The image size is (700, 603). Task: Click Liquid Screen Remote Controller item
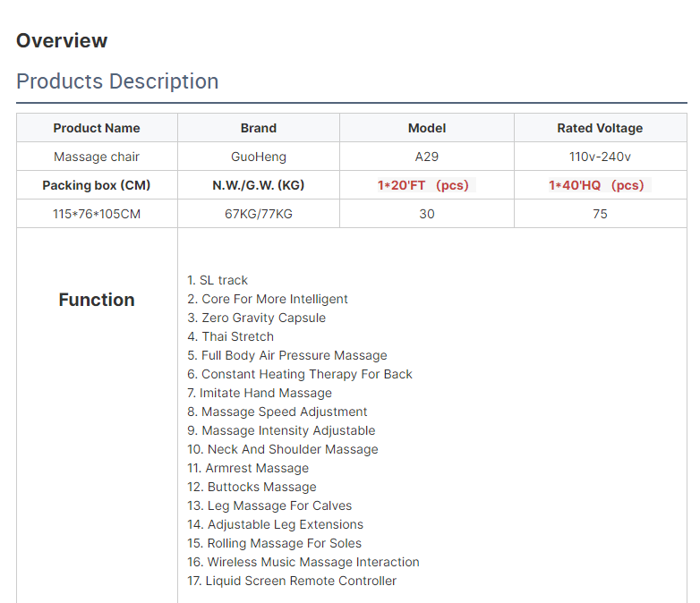point(292,581)
